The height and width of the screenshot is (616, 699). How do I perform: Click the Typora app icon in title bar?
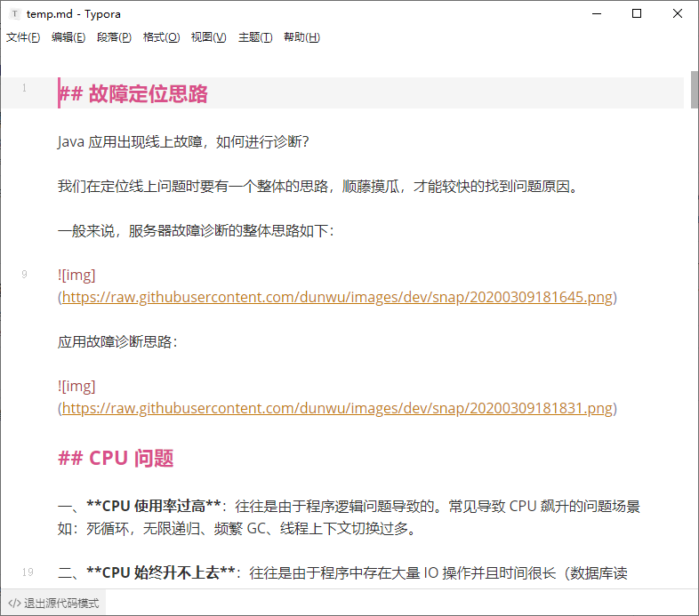(x=15, y=14)
